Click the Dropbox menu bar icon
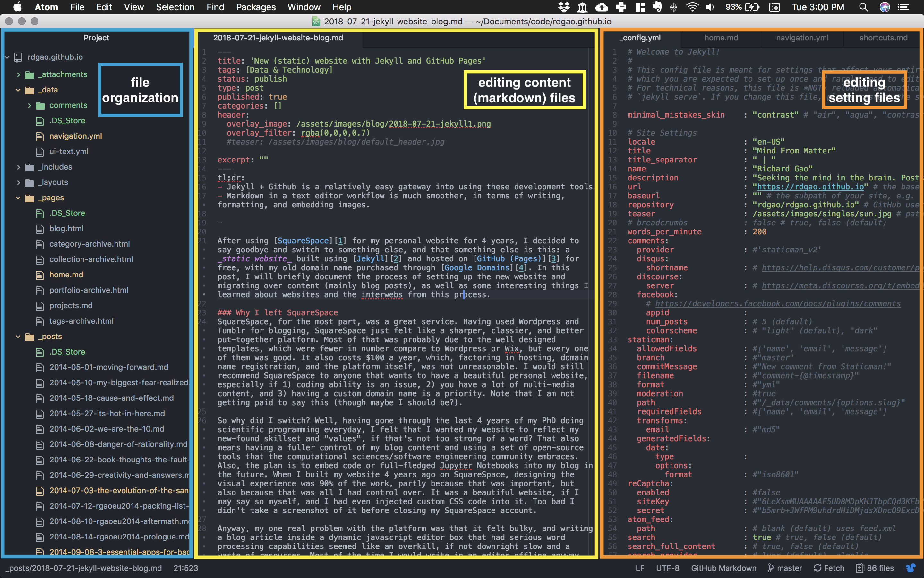Image resolution: width=924 pixels, height=578 pixels. pos(564,7)
